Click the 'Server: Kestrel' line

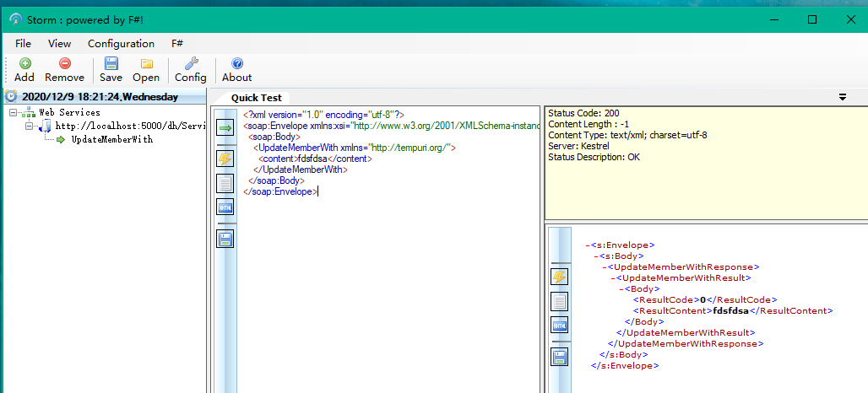[x=578, y=146]
